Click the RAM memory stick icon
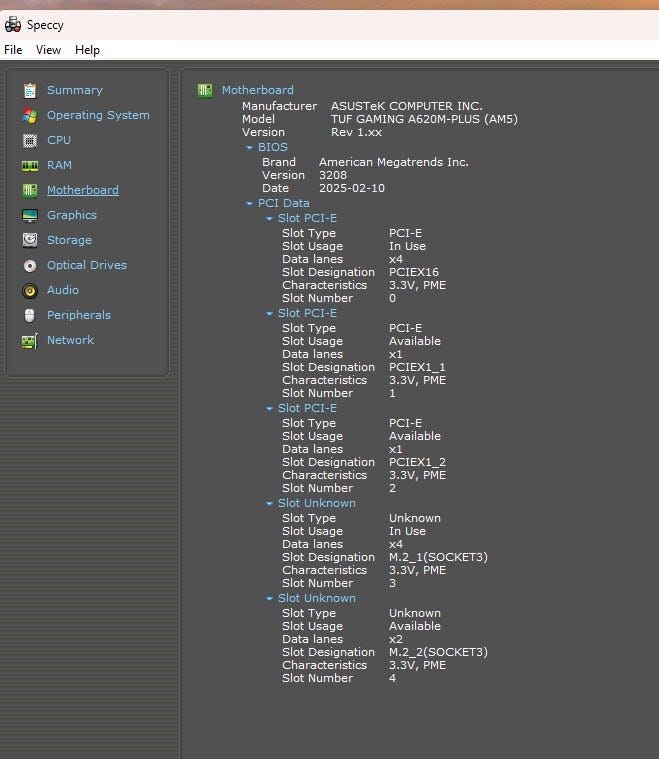Screen dimensions: 659x759 [x=30, y=165]
